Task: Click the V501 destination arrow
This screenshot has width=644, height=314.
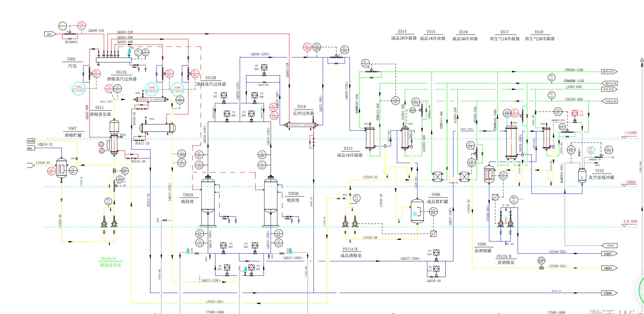Action: point(609,254)
